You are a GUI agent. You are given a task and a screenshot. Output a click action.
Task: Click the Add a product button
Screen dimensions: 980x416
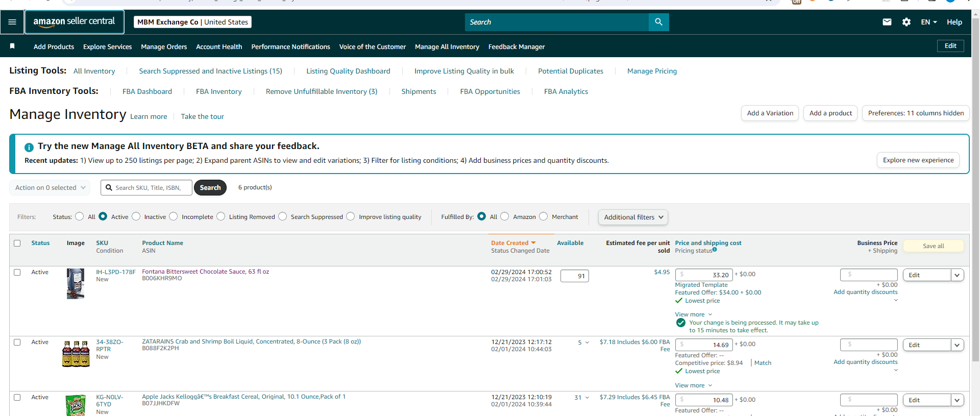pyautogui.click(x=830, y=113)
